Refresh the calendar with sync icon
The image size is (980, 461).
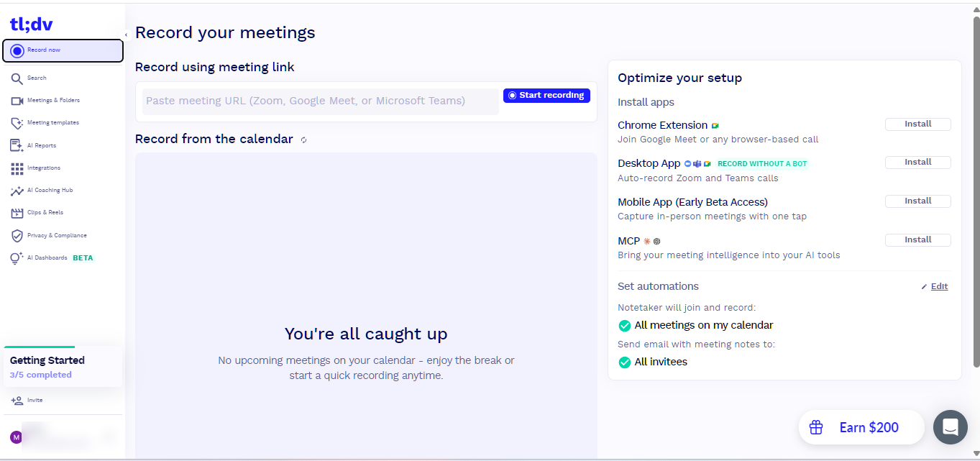[303, 140]
